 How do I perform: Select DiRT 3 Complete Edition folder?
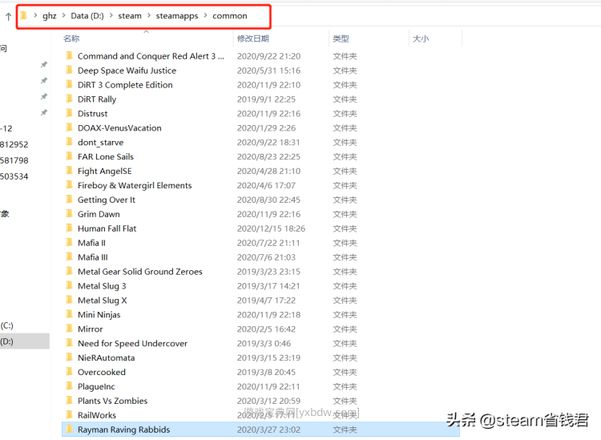pyautogui.click(x=125, y=85)
